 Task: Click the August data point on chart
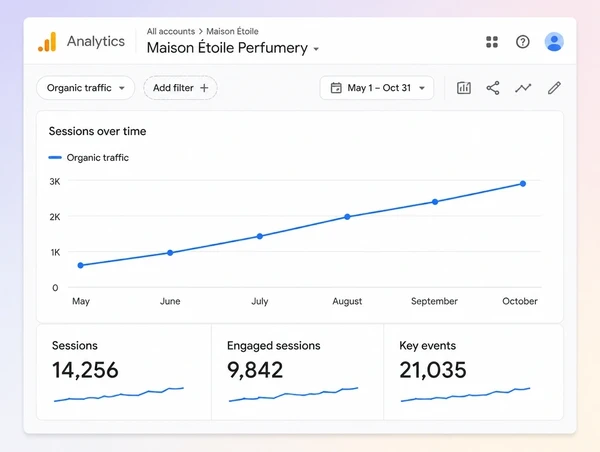click(x=347, y=217)
